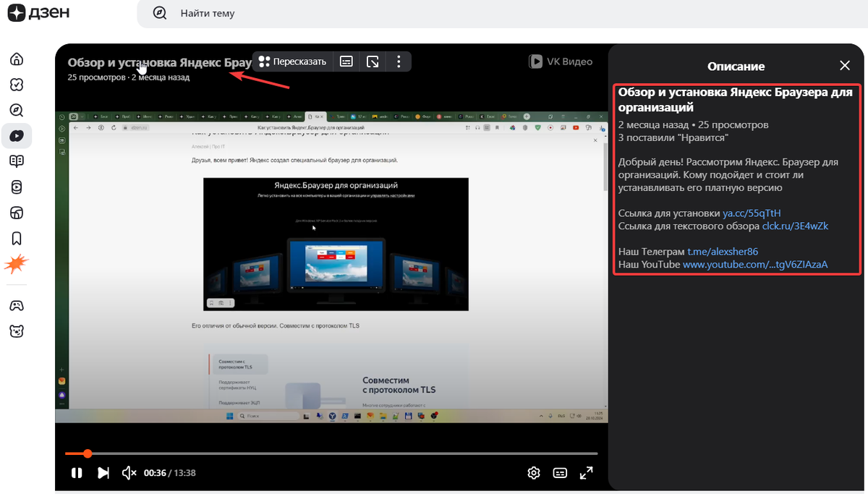Viewport: 868px width, 494px height.
Task: Click the "Описание" panel header
Action: click(736, 66)
